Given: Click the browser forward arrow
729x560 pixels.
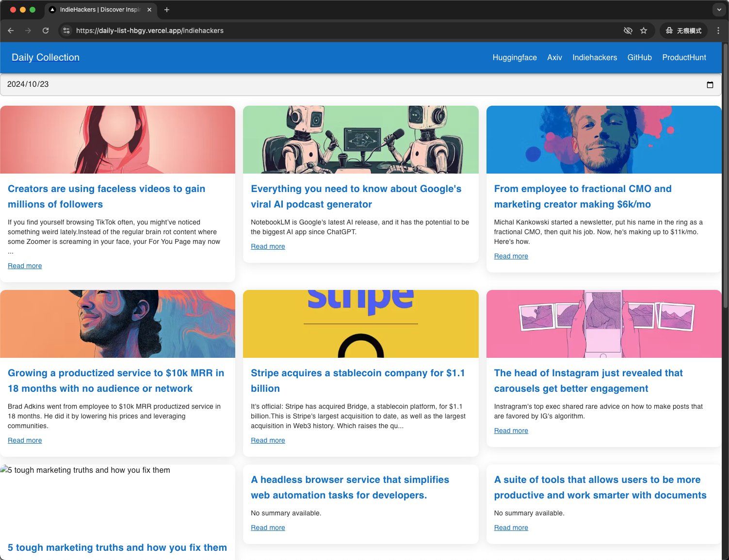Looking at the screenshot, I should 28,31.
